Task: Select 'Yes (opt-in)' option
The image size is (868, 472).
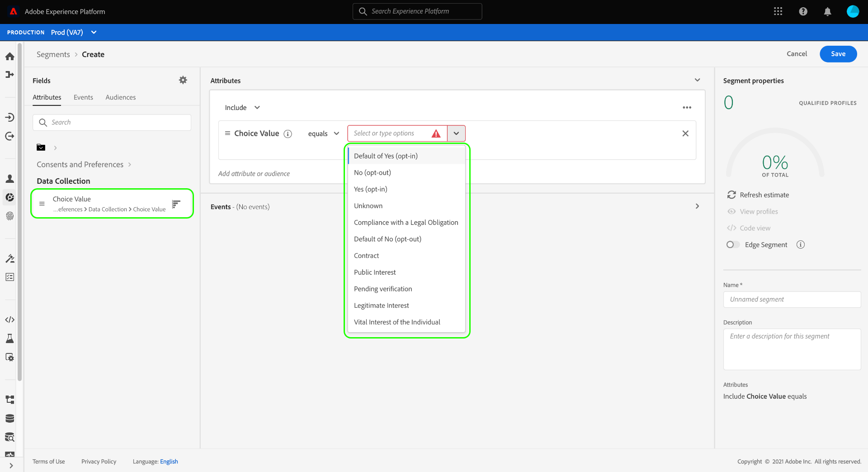Action: pos(406,189)
